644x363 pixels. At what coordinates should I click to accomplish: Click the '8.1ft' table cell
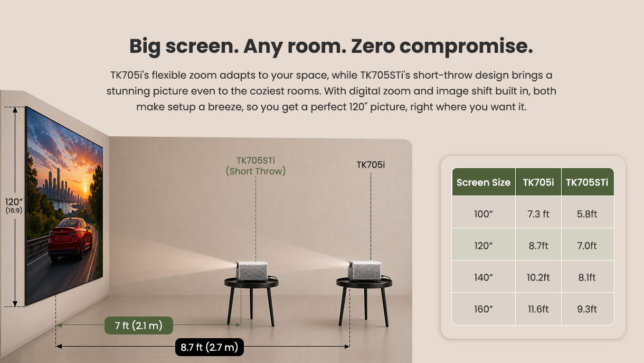(587, 277)
